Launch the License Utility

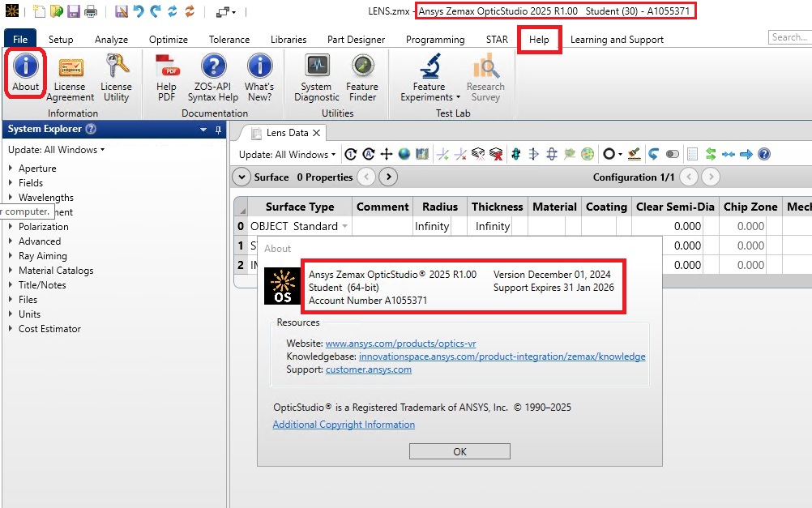pyautogui.click(x=116, y=79)
